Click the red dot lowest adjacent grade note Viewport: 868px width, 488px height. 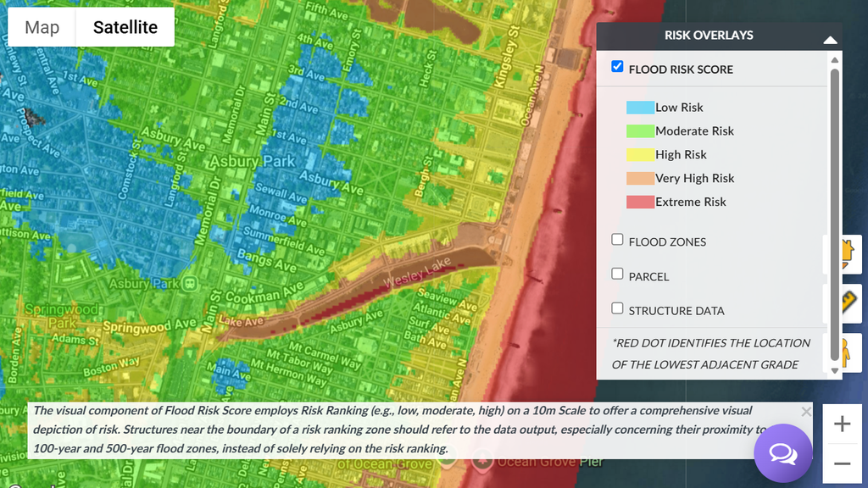[711, 353]
